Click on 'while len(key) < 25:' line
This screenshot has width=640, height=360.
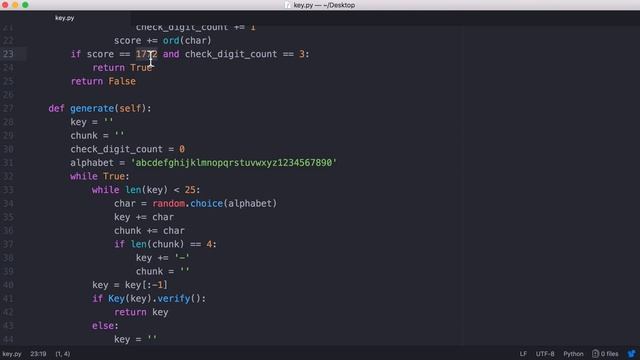pyautogui.click(x=146, y=190)
